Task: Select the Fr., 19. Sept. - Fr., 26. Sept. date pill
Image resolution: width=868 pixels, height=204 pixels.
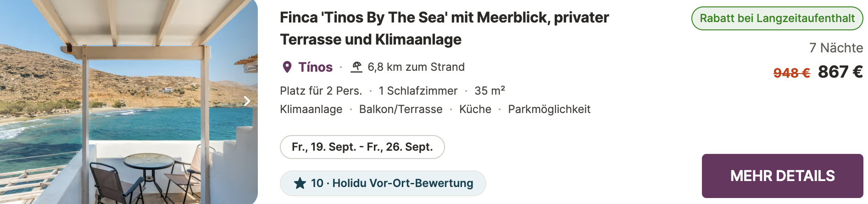Action: tap(362, 147)
